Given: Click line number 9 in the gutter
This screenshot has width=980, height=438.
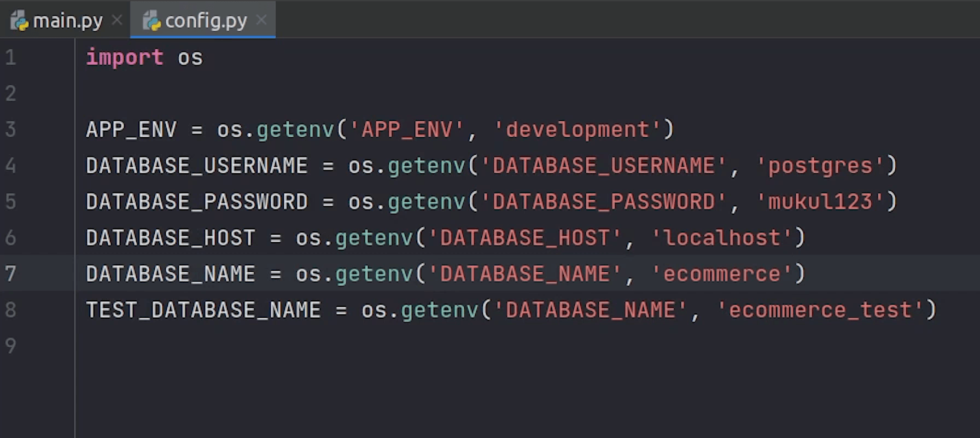Looking at the screenshot, I should pyautogui.click(x=11, y=346).
